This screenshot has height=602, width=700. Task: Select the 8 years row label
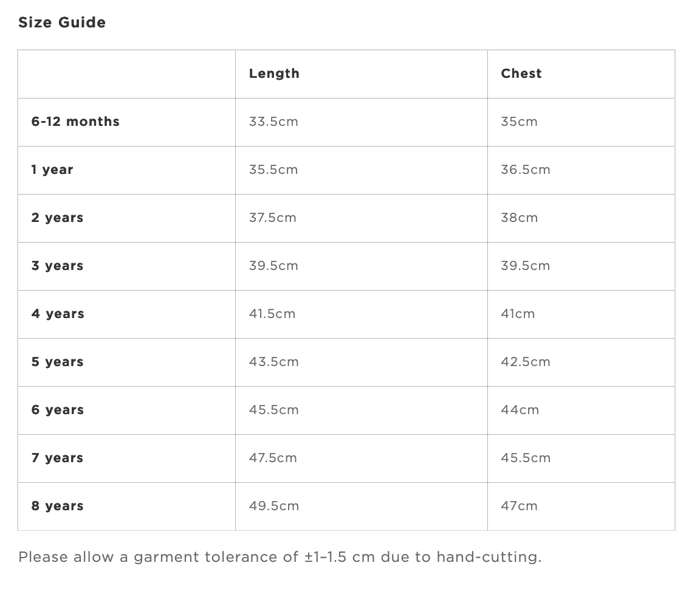pyautogui.click(x=57, y=506)
